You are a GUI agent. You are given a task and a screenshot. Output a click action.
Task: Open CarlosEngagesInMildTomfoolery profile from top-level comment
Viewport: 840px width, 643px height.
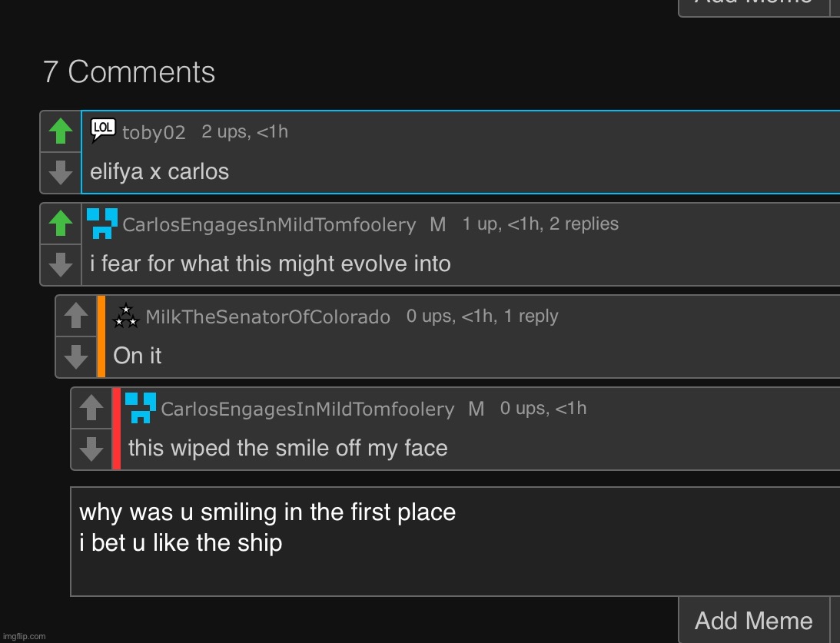point(269,224)
